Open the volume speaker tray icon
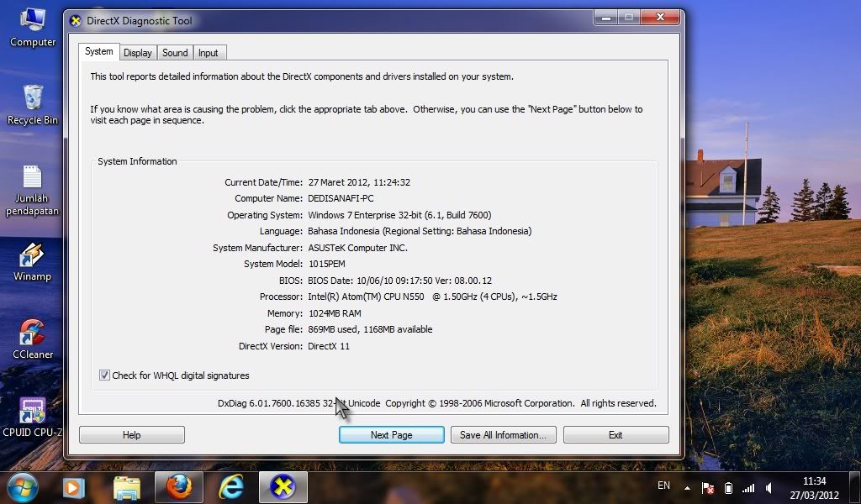This screenshot has width=861, height=504. pos(769,487)
